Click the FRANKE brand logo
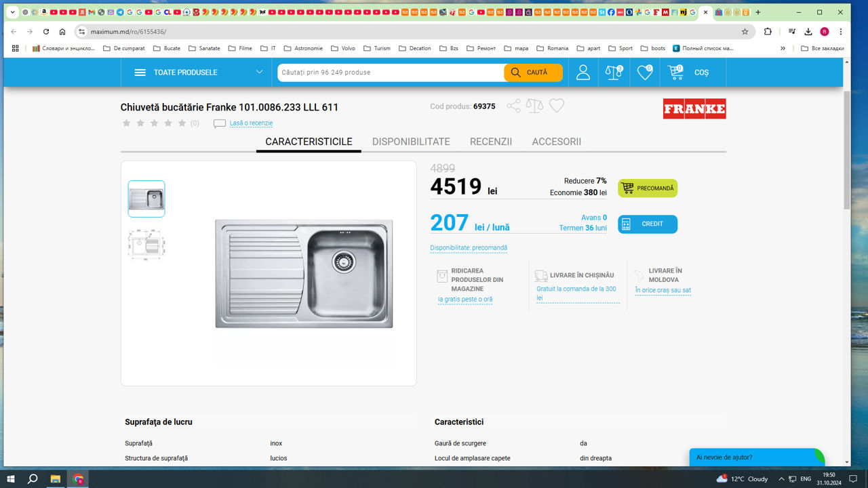The width and height of the screenshot is (868, 488). (694, 108)
